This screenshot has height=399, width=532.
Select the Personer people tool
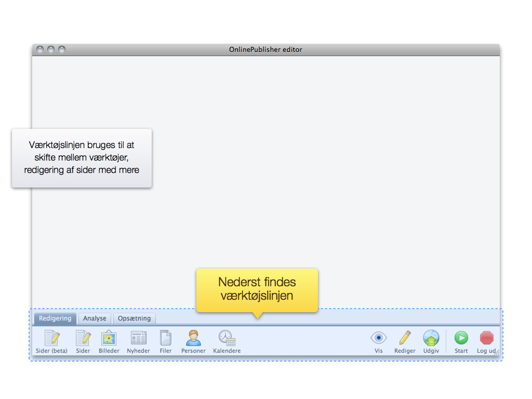click(193, 341)
